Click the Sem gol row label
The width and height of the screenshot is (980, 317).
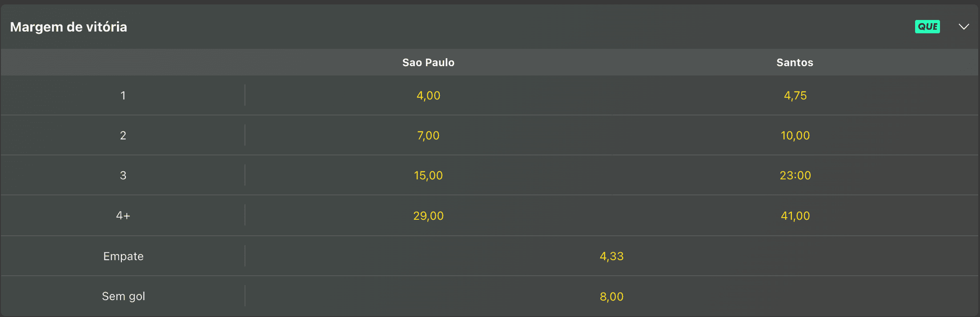click(x=123, y=296)
